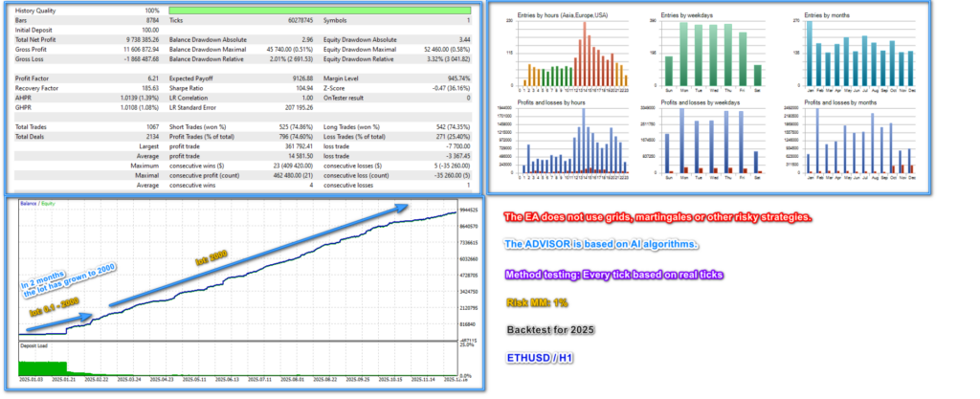This screenshot has width=980, height=399.
Task: Click the Ticks value 60278745
Action: click(x=300, y=21)
